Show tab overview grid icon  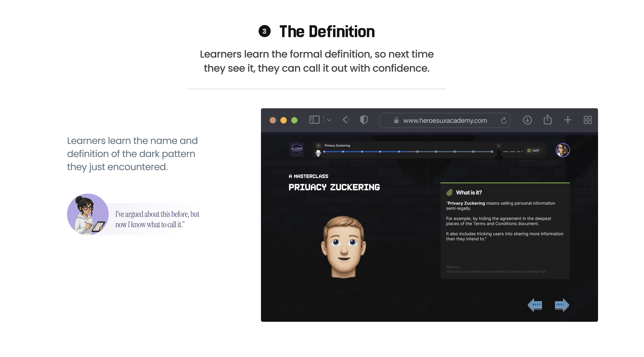[x=588, y=120]
